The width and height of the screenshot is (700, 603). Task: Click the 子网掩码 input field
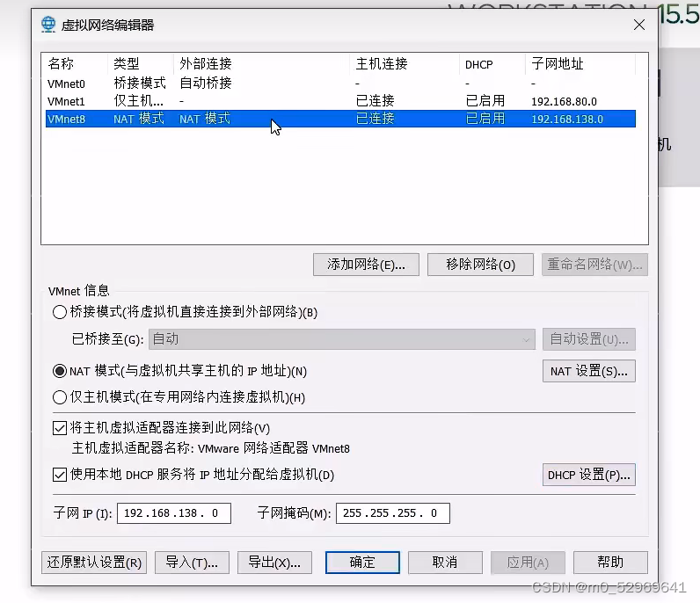(x=393, y=513)
